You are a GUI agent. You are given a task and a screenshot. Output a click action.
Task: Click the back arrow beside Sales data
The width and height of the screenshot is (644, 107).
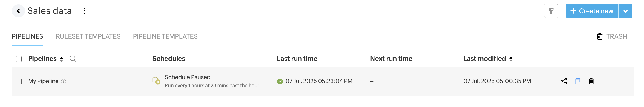point(18,11)
